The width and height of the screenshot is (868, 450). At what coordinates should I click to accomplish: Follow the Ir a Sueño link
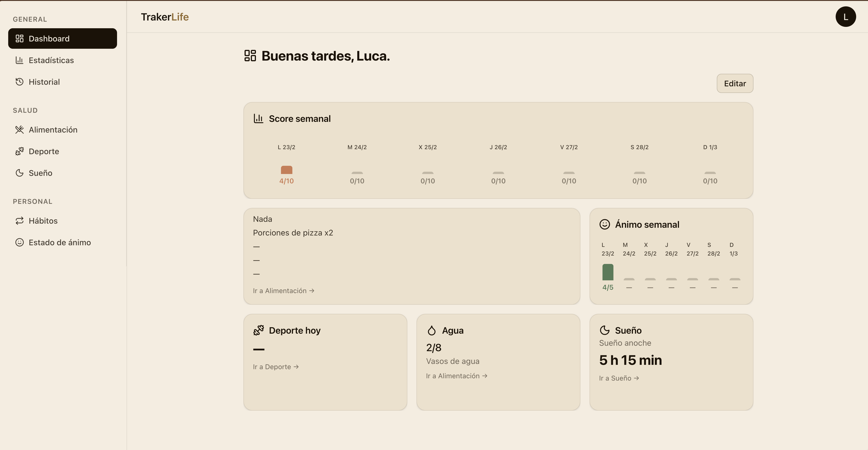(619, 378)
